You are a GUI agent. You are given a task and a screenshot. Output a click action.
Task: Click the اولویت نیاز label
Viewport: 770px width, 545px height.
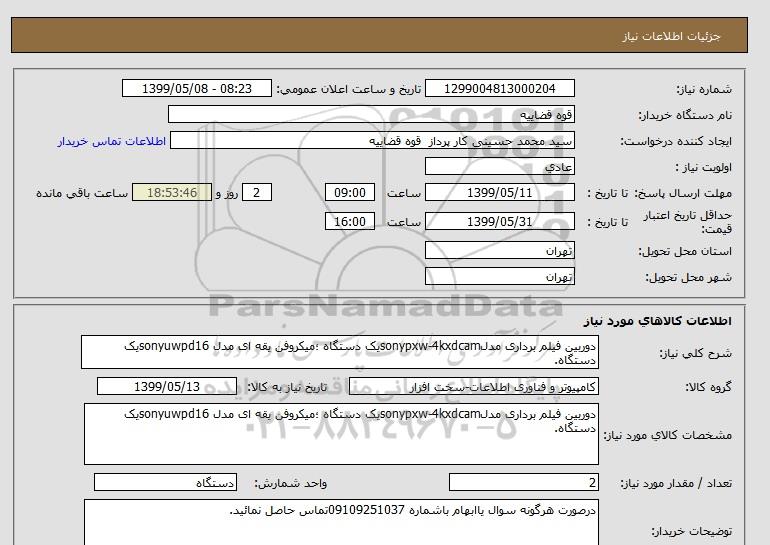(x=704, y=167)
